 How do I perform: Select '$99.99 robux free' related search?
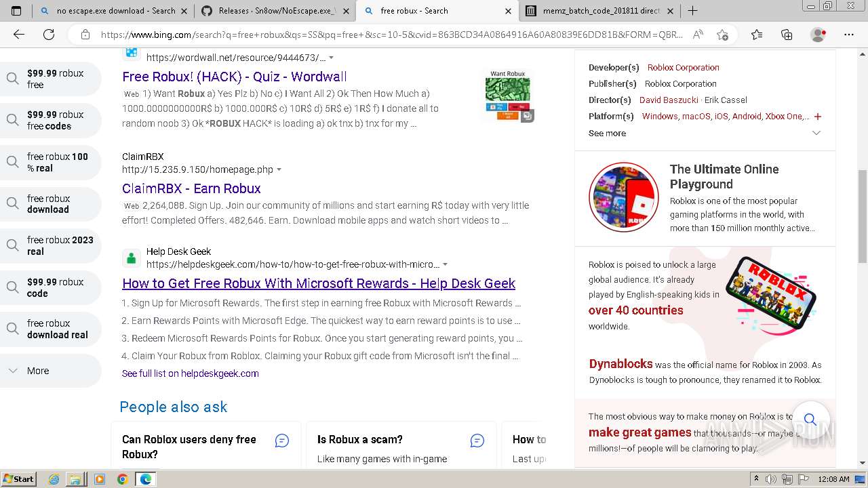tap(51, 79)
